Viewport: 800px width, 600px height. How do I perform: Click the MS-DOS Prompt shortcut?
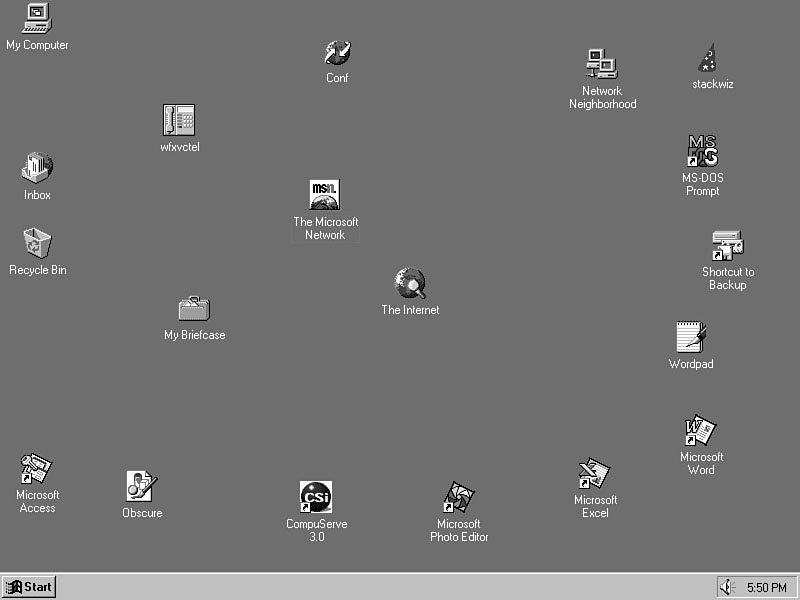tap(703, 151)
